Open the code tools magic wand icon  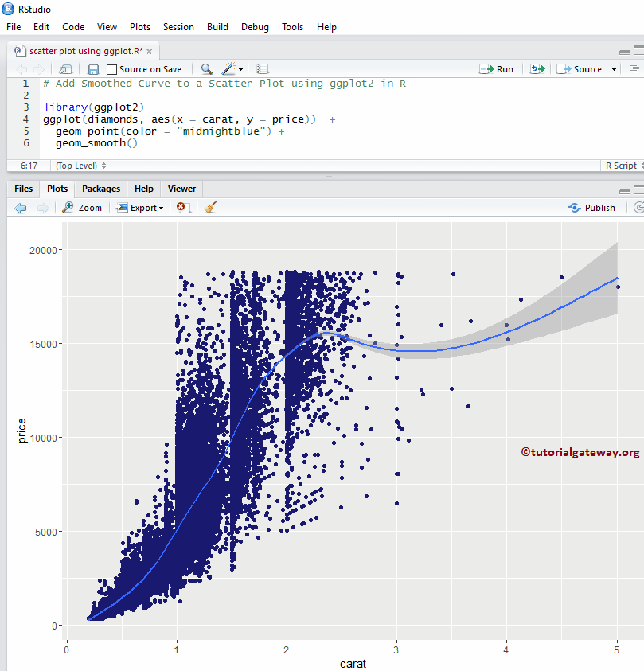coord(227,68)
